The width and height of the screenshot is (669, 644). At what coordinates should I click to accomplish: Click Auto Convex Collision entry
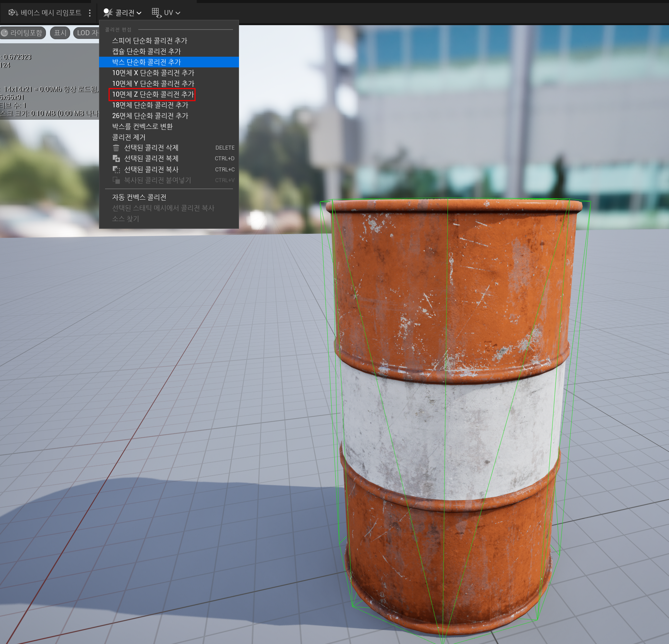pos(139,197)
